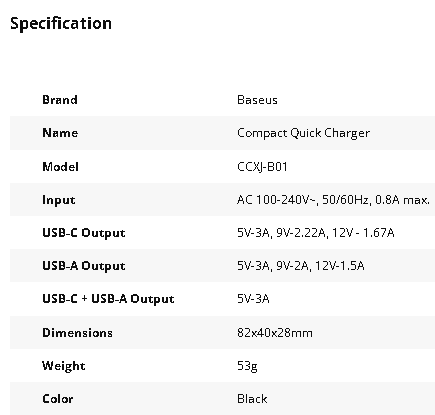Click the CCXJ-B01 model number
Image resolution: width=435 pixels, height=415 pixels.
262,166
